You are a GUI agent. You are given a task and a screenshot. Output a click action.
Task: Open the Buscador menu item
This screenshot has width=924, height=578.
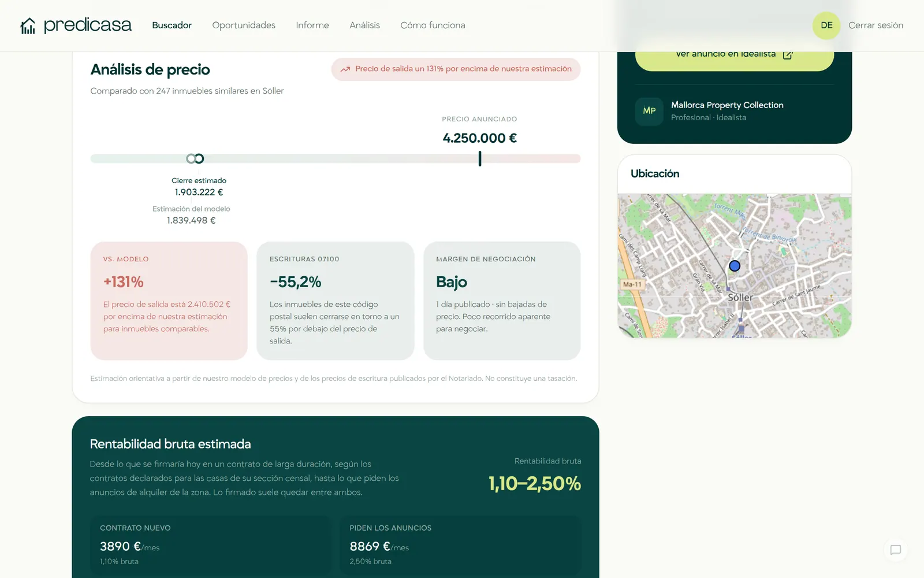click(x=172, y=25)
